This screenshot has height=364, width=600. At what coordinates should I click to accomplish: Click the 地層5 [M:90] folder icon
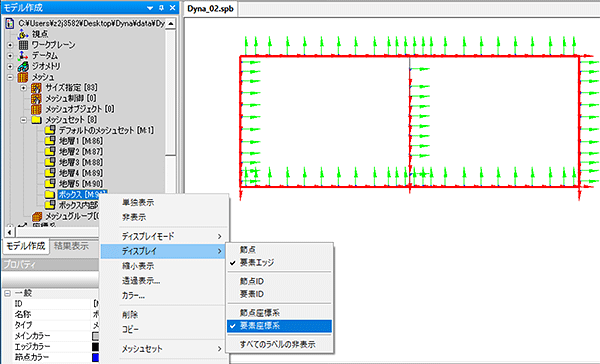50,184
